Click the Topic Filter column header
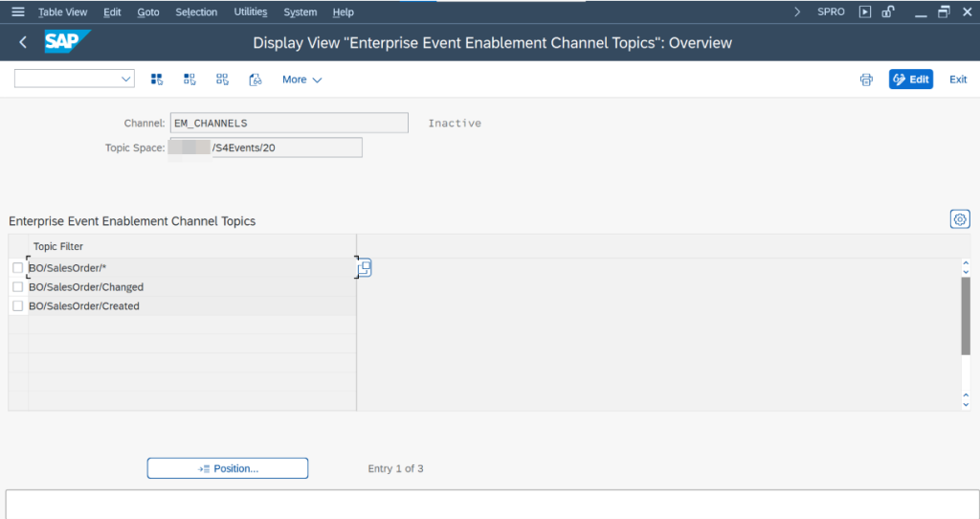This screenshot has height=519, width=980. tap(191, 246)
